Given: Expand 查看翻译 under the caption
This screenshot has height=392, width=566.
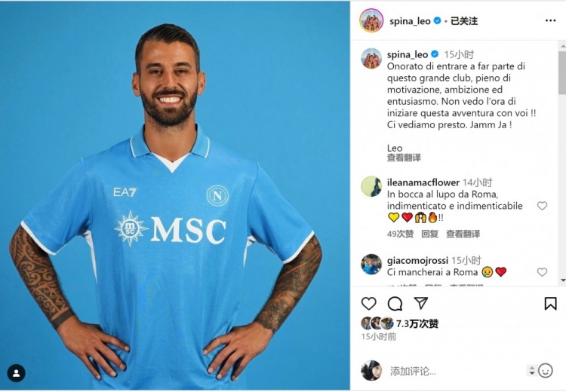Looking at the screenshot, I should pyautogui.click(x=404, y=158).
